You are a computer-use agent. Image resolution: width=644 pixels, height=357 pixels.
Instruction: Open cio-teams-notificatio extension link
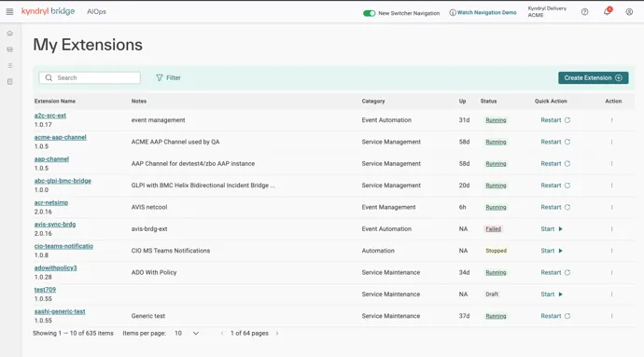tap(63, 246)
